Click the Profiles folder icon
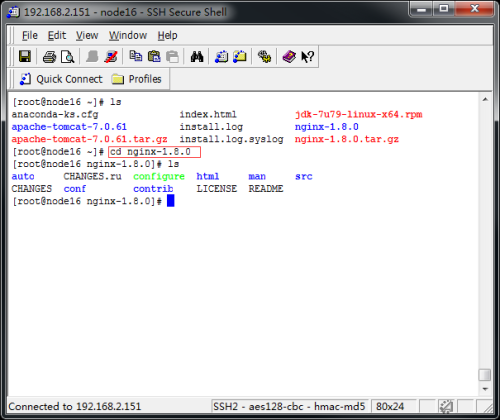 click(118, 79)
